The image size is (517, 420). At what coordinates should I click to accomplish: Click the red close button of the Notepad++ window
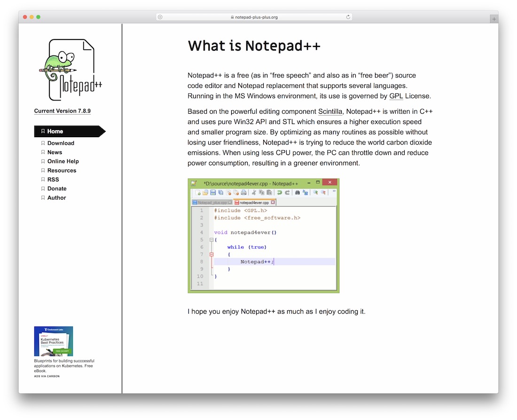point(329,182)
